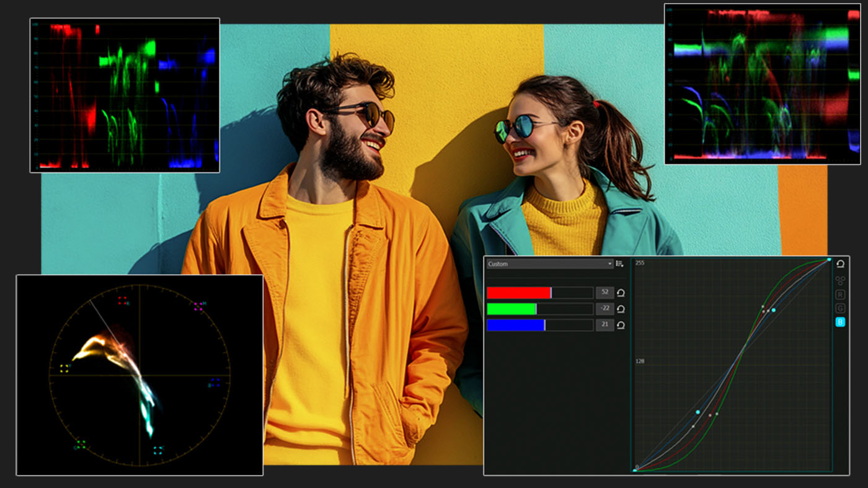Open the preset list menu icon
Image resolution: width=868 pixels, height=488 pixels.
tap(619, 264)
